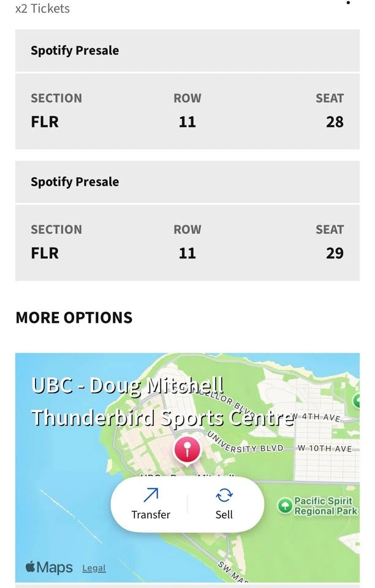This screenshot has height=588, width=375.
Task: Select the Seat 28 ticket details card
Action: coord(187,111)
